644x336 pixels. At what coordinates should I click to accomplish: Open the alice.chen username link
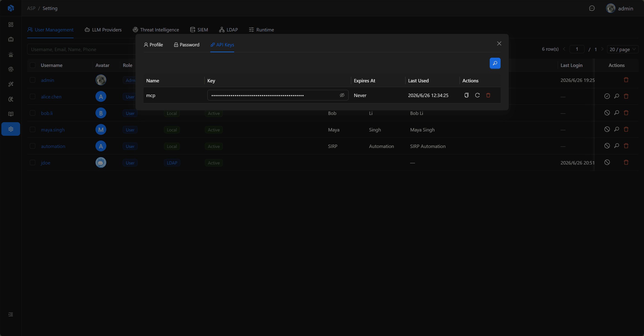[x=51, y=96]
